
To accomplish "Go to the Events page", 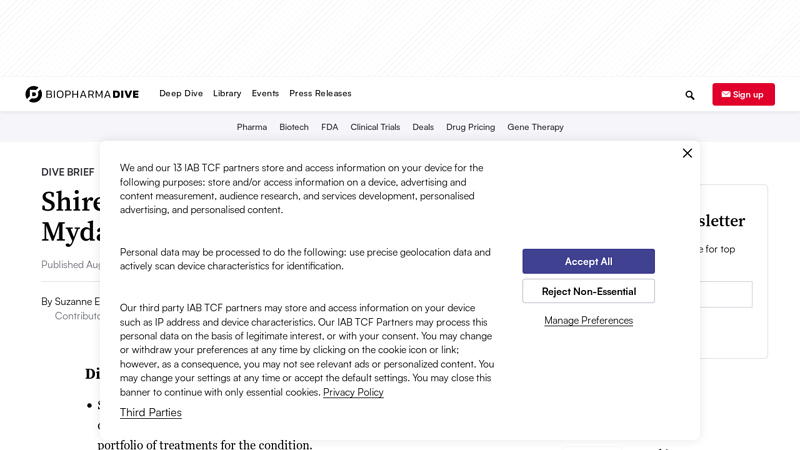I will (265, 93).
